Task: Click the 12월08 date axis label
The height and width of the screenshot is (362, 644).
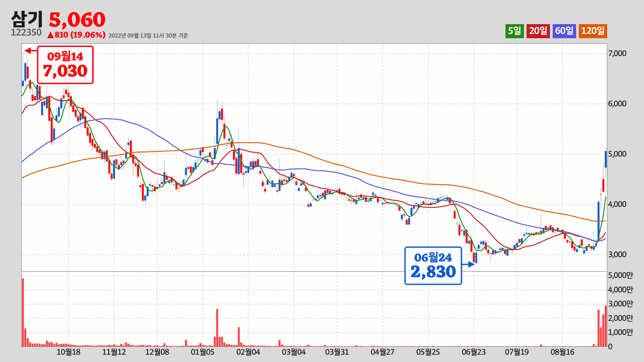Action: pos(157,352)
